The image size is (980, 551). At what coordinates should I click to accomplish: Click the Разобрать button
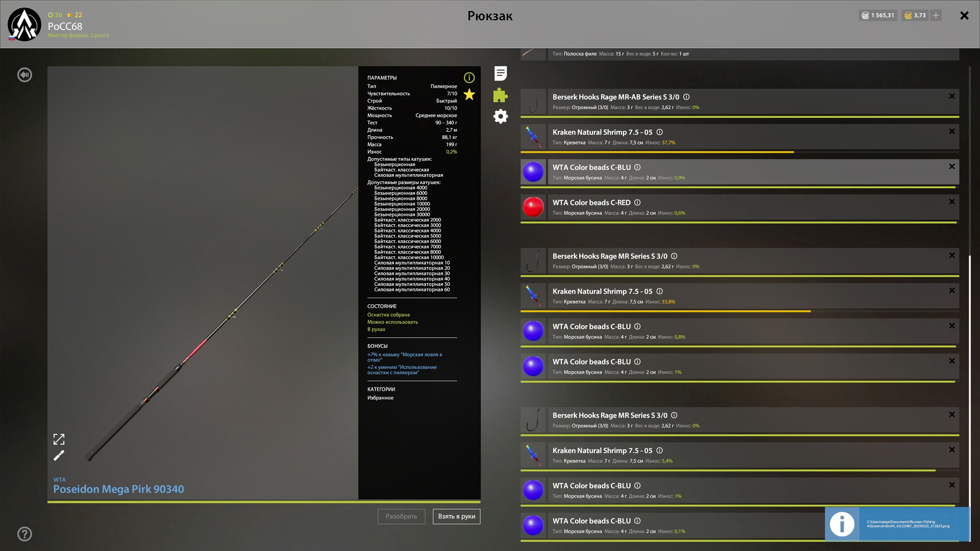pos(401,516)
